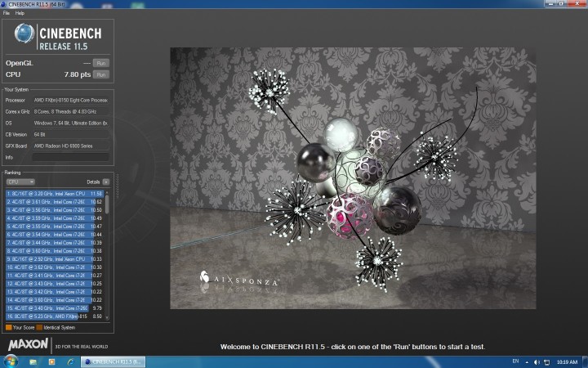Select ranking row 9 Xeon at 2.92 GHz
Screen dimensions: 588x368
(x=55, y=259)
